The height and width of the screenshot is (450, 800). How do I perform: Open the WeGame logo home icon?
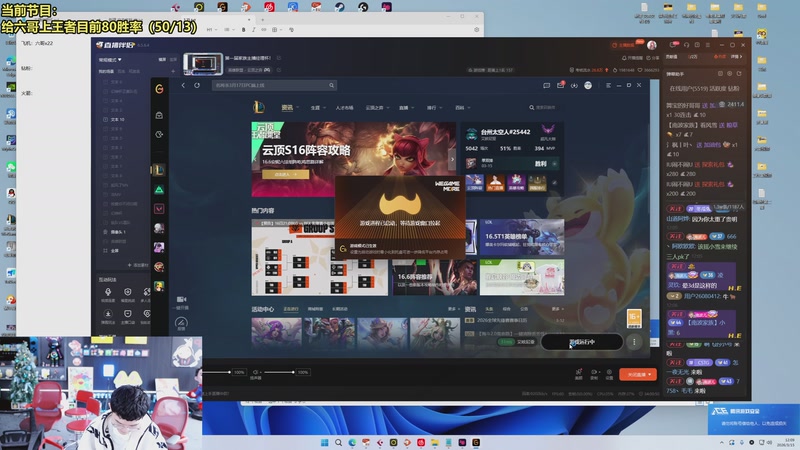pyautogui.click(x=159, y=89)
